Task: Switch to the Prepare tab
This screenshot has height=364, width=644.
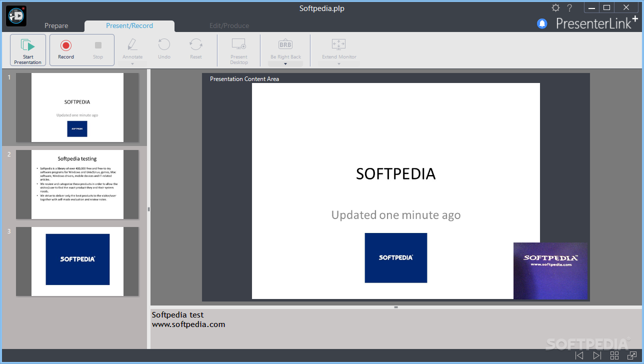Action: point(56,25)
